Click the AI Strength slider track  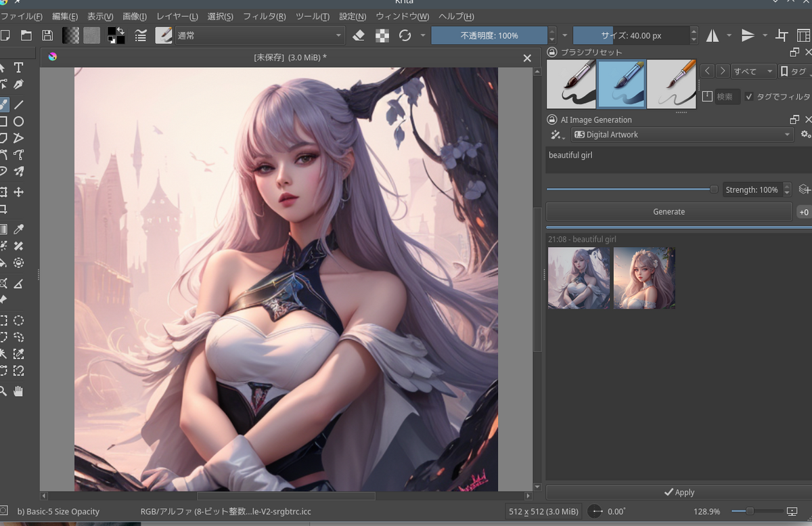[632, 190]
